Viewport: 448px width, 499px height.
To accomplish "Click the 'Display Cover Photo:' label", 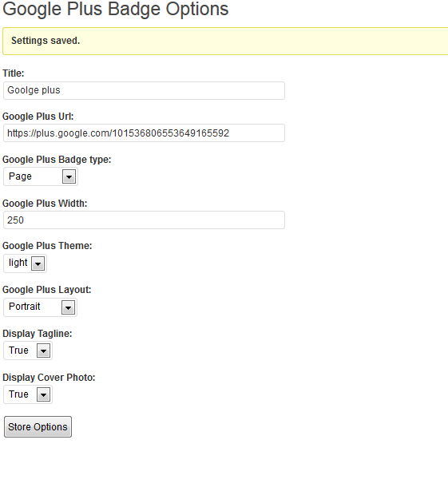I will [49, 378].
